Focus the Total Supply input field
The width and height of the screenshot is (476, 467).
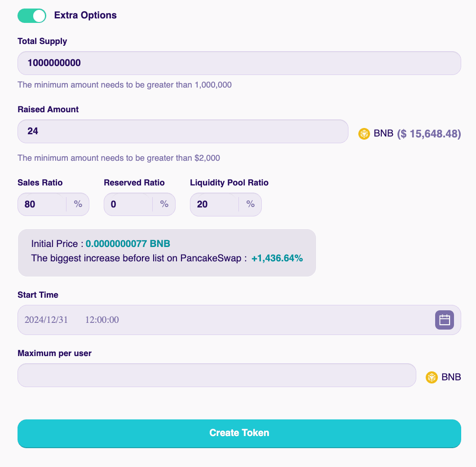point(239,63)
